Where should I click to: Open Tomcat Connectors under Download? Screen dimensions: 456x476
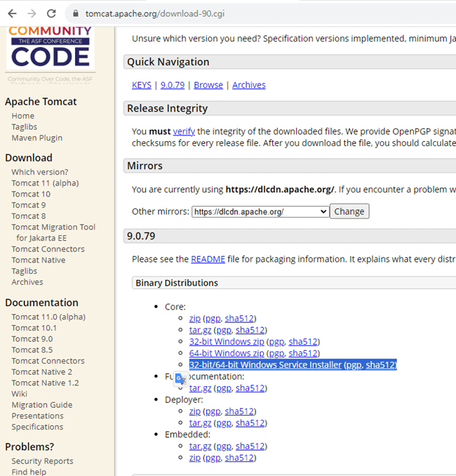(x=48, y=249)
